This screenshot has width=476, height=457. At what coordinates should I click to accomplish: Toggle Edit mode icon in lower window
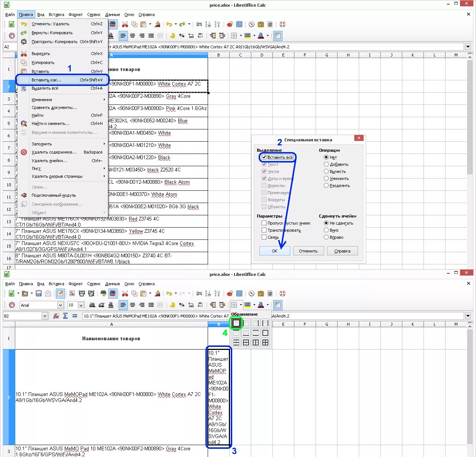60,293
